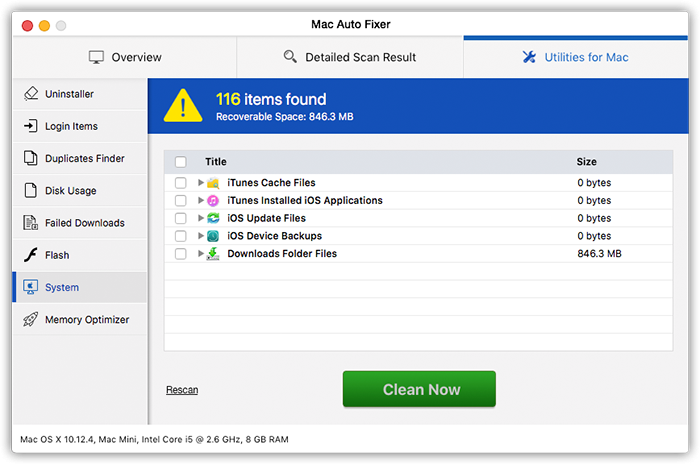Click the Disk Usage document icon

coord(30,190)
